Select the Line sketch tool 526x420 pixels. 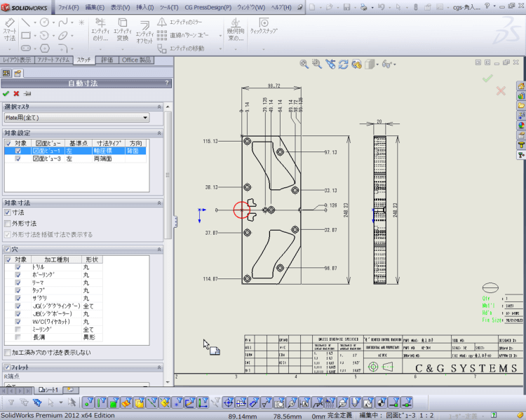[x=25, y=22]
